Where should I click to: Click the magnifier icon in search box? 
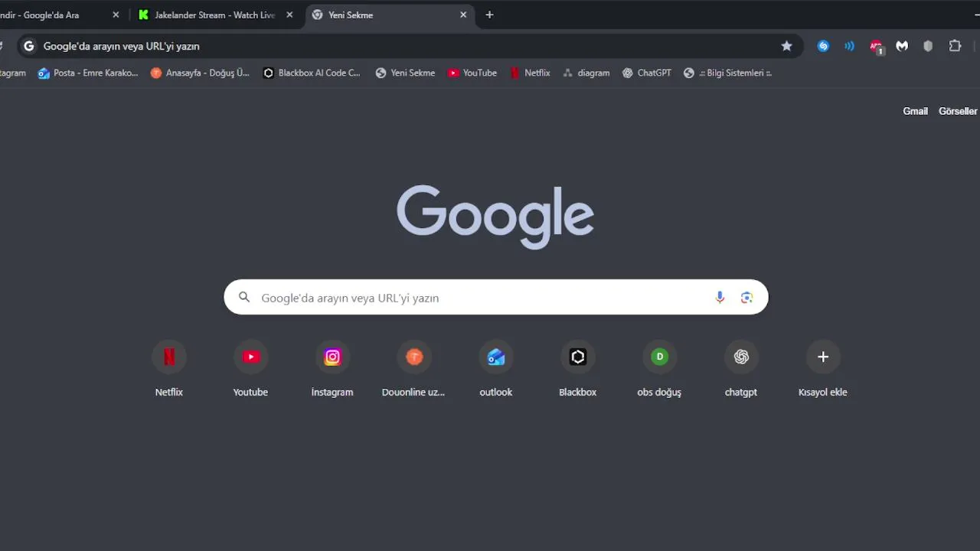click(x=244, y=298)
